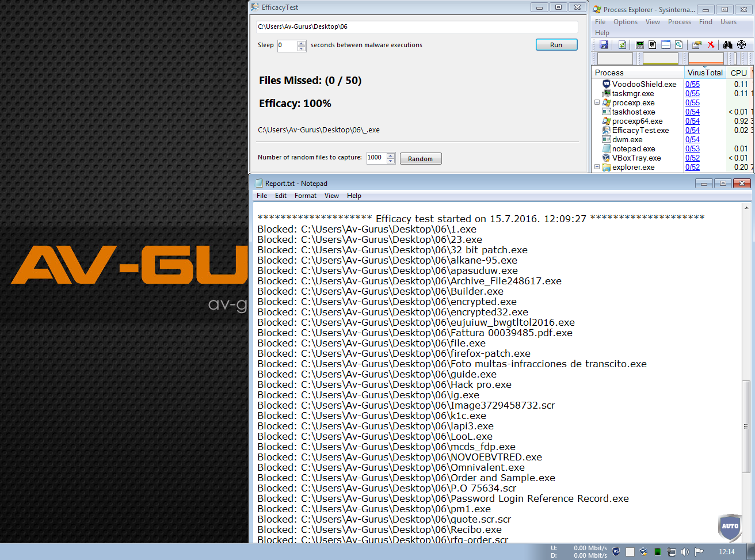
Task: Sort by the CPU column header
Action: pos(738,73)
